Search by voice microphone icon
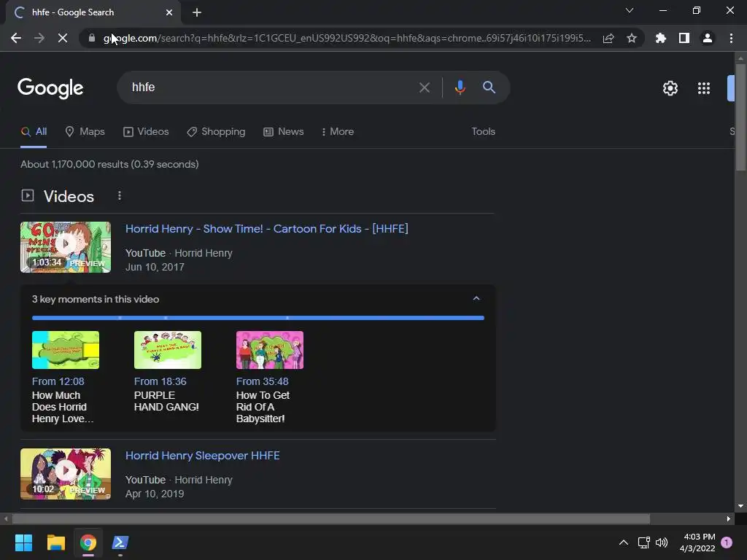Image resolution: width=747 pixels, height=560 pixels. [x=460, y=87]
